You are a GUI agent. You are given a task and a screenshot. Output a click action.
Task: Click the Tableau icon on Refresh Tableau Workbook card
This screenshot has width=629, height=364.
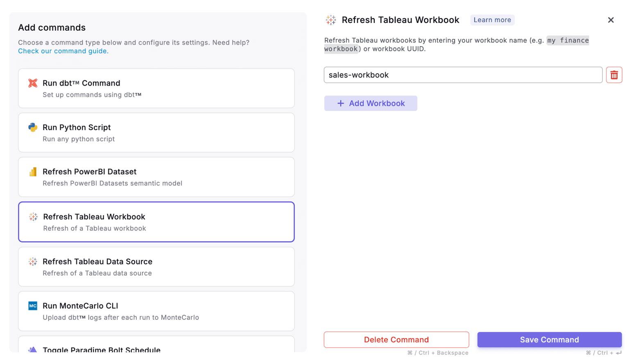tap(33, 217)
